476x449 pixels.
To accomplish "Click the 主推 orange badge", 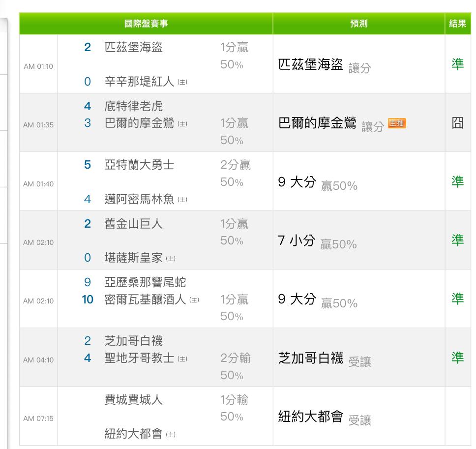I will (x=397, y=123).
